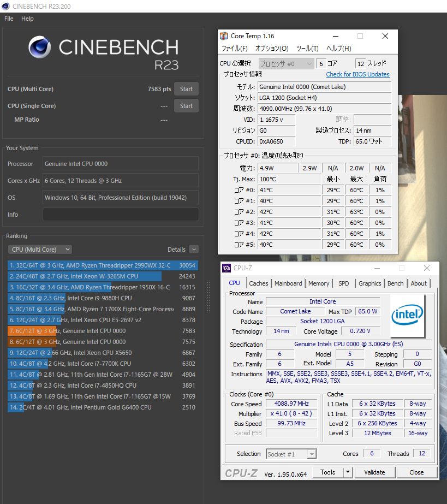Image resolution: width=447 pixels, height=504 pixels.
Task: Click the コア #2 temperature 42°C reading
Action: [289, 212]
